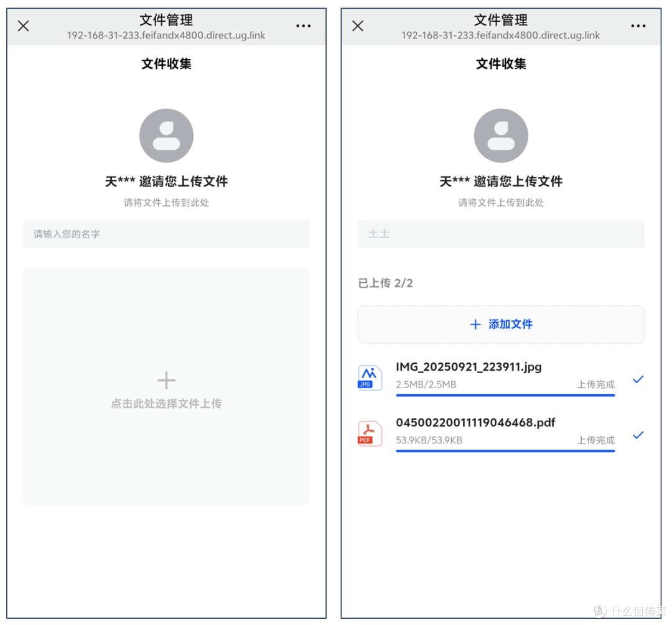Focus the 请输入您的名字 name field
This screenshot has height=625, width=672.
tap(166, 234)
